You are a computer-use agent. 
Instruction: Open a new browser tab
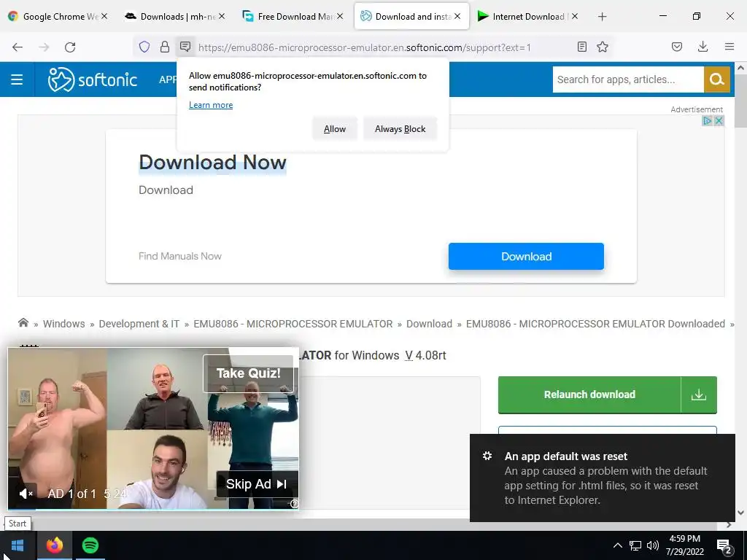(x=602, y=17)
